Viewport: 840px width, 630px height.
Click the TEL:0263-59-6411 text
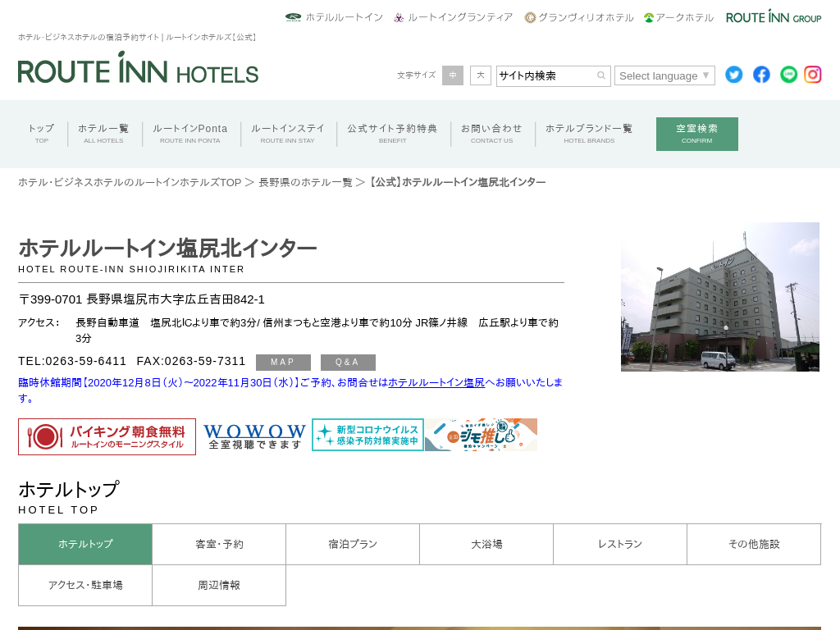tap(72, 361)
